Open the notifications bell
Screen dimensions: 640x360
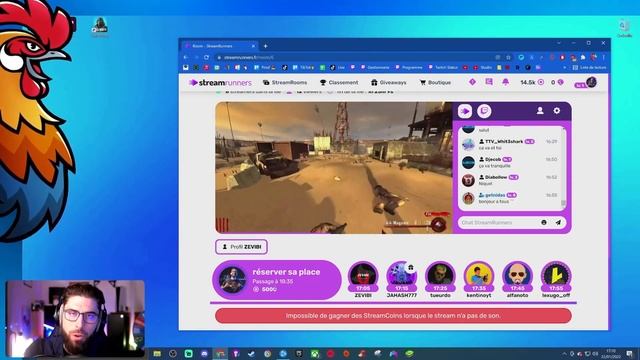coord(505,82)
